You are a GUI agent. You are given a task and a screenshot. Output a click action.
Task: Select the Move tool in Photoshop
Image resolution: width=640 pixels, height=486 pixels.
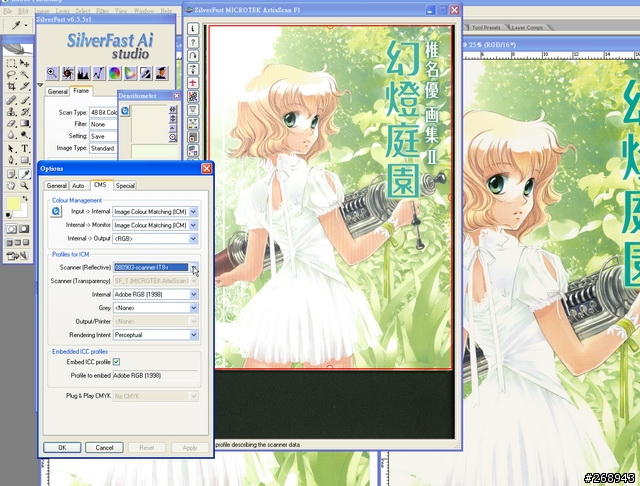(24, 63)
